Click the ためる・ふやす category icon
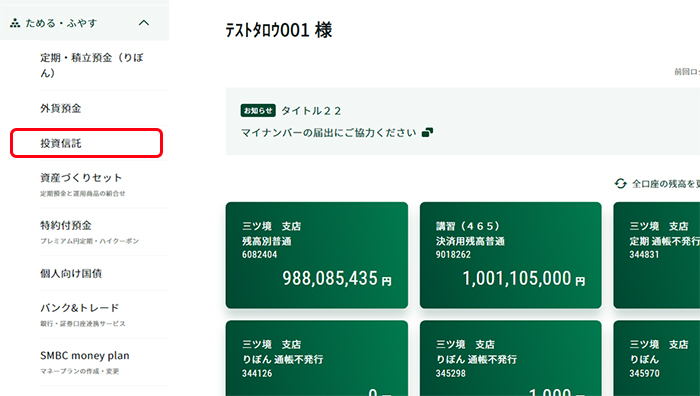700x396 pixels. click(15, 23)
